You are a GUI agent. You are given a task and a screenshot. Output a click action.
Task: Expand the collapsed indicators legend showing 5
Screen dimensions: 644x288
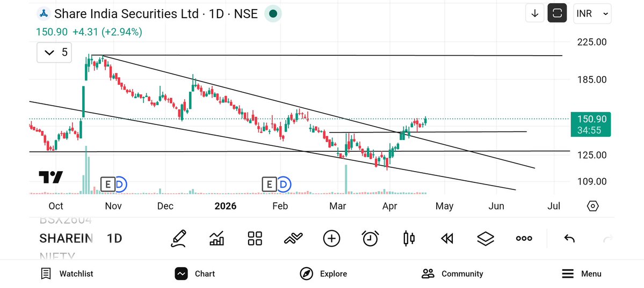(x=54, y=53)
